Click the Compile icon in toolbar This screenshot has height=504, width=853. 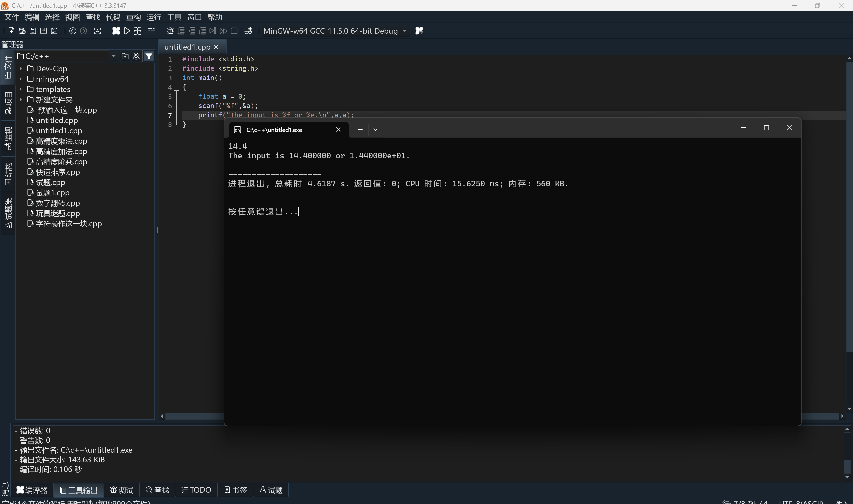[x=116, y=31]
